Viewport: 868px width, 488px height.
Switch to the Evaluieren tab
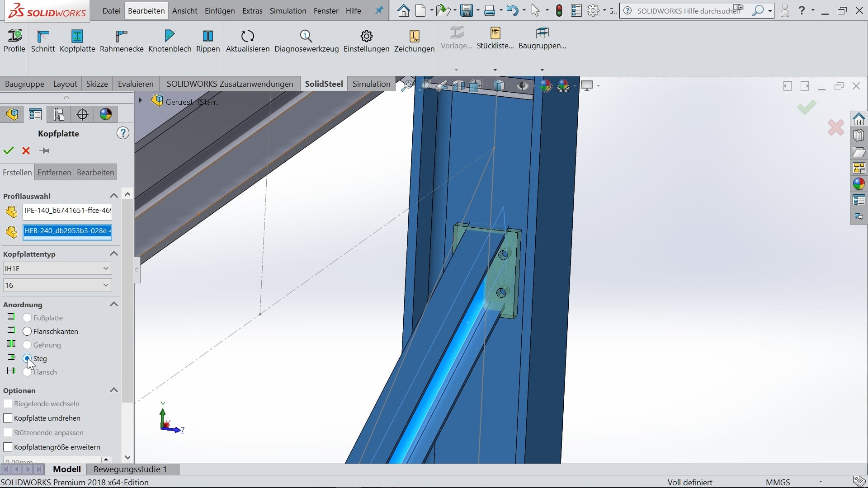tap(136, 84)
